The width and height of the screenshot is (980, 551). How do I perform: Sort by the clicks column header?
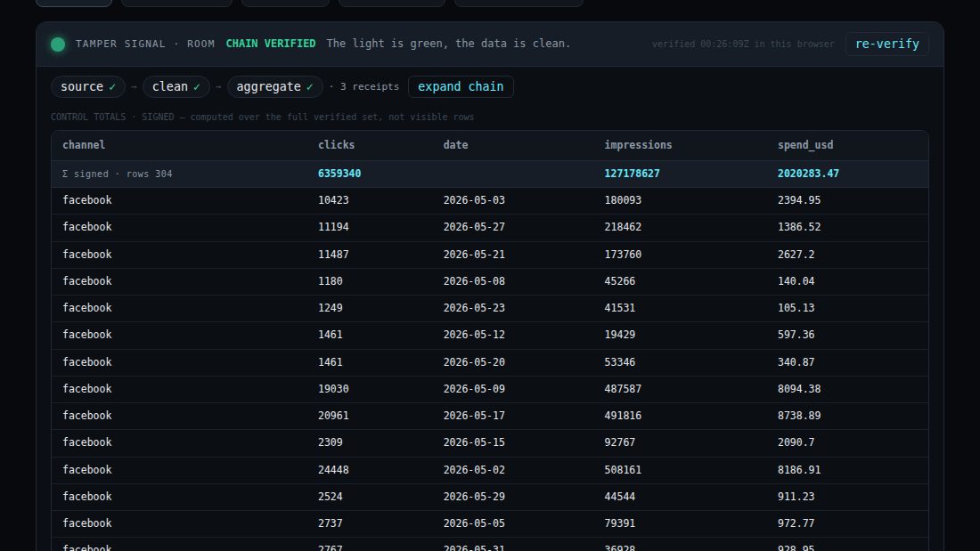(x=336, y=145)
